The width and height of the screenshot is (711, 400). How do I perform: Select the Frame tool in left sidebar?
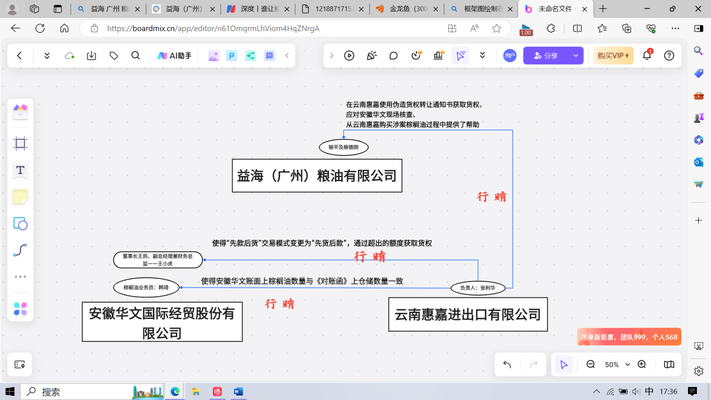click(x=20, y=143)
